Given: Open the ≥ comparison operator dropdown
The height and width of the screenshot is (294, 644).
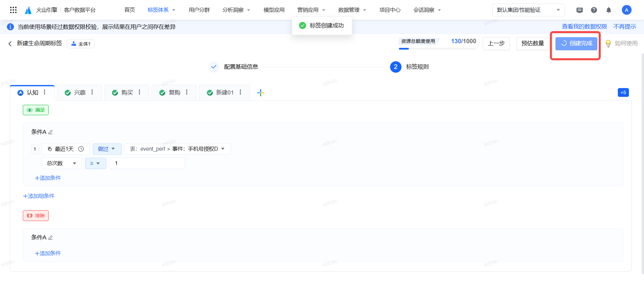Looking at the screenshot, I should pyautogui.click(x=96, y=163).
